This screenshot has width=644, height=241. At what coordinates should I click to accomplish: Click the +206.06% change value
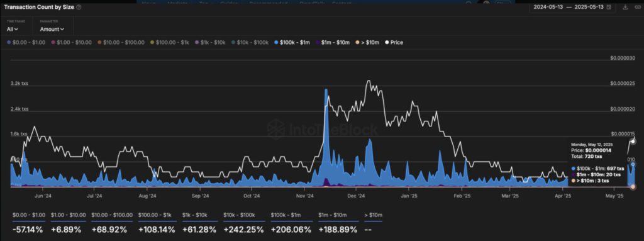click(291, 230)
